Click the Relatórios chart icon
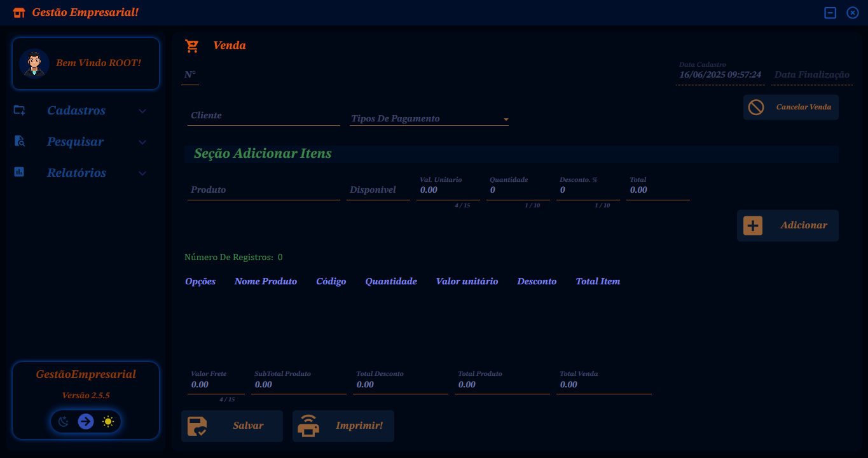Screen dimensions: 868x458 coord(19,172)
